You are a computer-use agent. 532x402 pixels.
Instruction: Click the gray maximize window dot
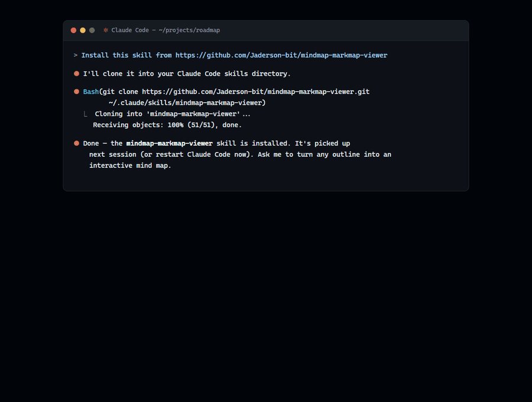click(92, 30)
